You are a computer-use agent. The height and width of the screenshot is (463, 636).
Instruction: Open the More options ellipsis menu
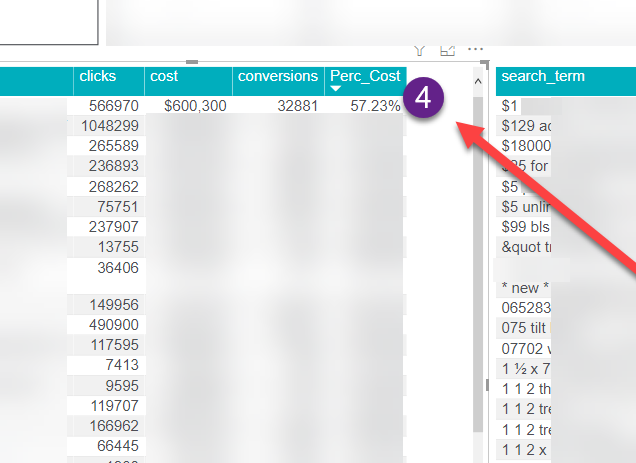(475, 49)
